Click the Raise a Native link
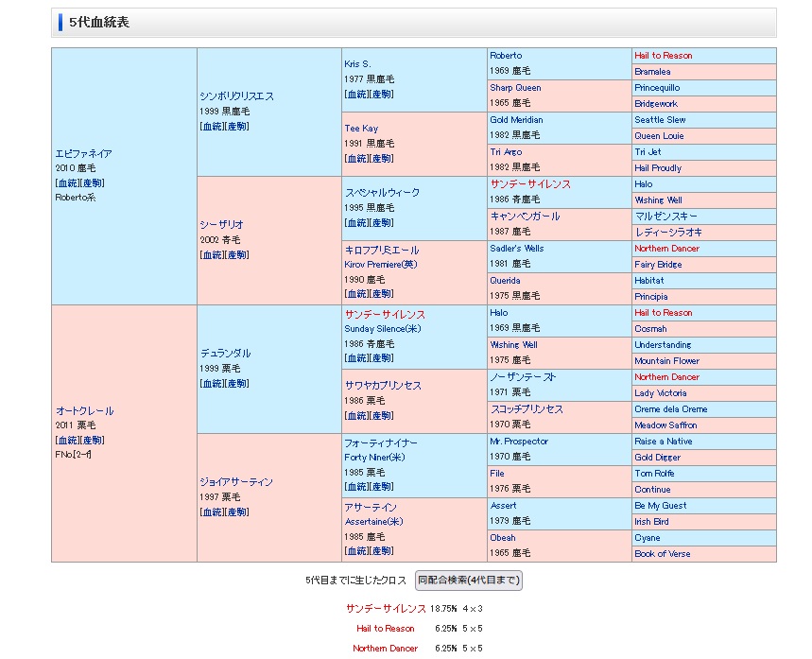Viewport: 812px width, 659px height. point(664,442)
